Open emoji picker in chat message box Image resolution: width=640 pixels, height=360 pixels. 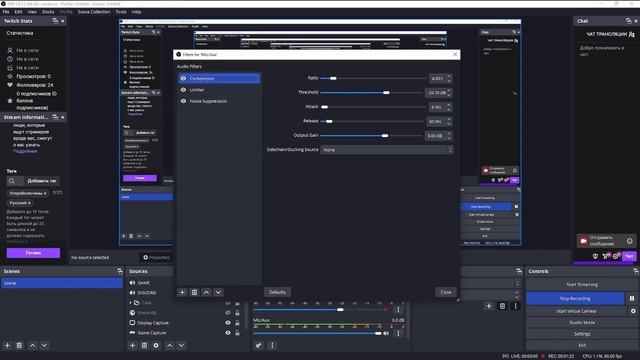click(629, 241)
